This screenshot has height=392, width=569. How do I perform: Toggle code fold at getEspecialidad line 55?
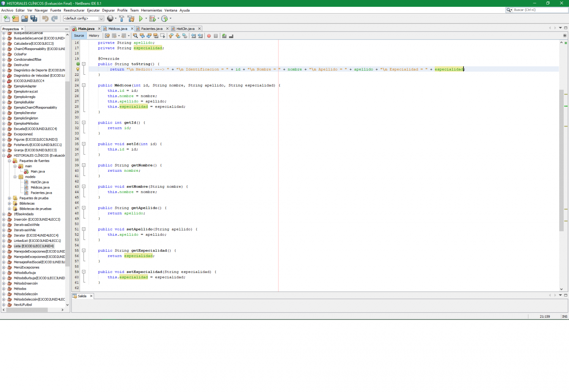(84, 251)
